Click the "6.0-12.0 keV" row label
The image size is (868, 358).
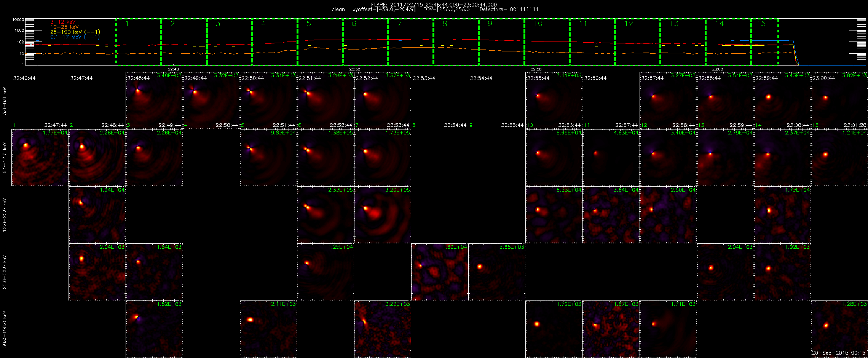5,158
